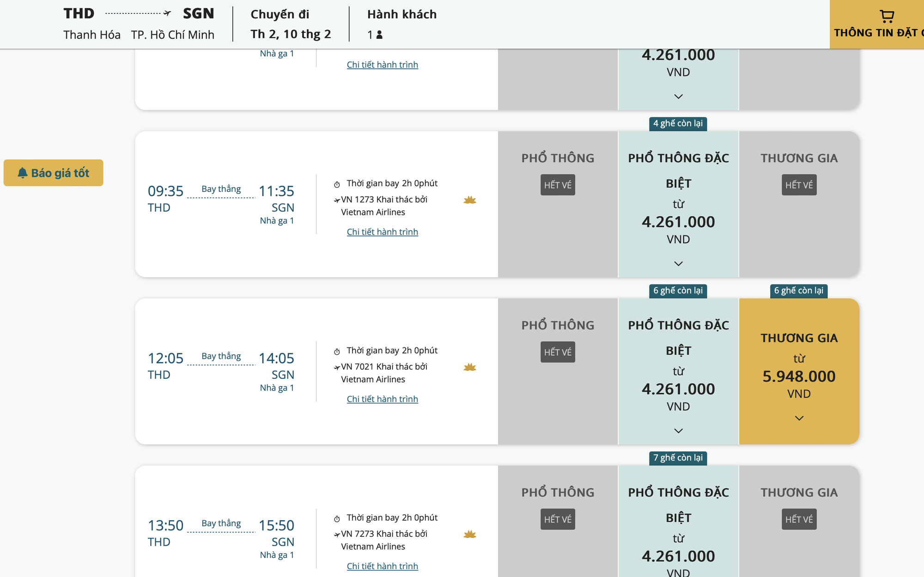Click the lotus logo on flight VN 7273

point(470,534)
